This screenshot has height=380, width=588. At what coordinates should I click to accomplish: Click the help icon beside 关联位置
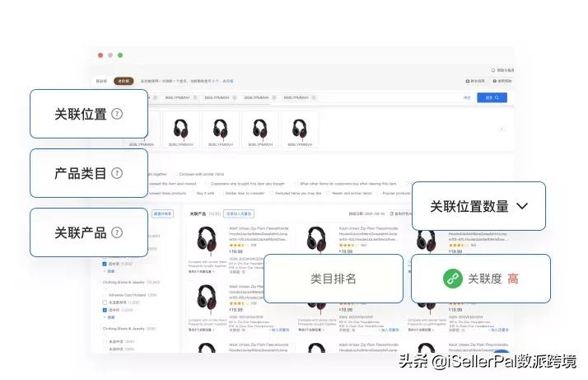click(x=117, y=114)
